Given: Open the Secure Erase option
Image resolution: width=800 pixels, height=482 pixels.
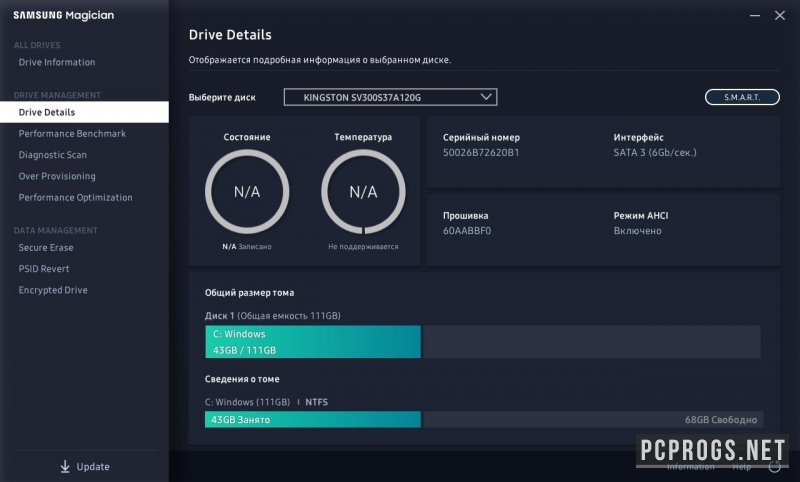Looking at the screenshot, I should click(x=46, y=248).
